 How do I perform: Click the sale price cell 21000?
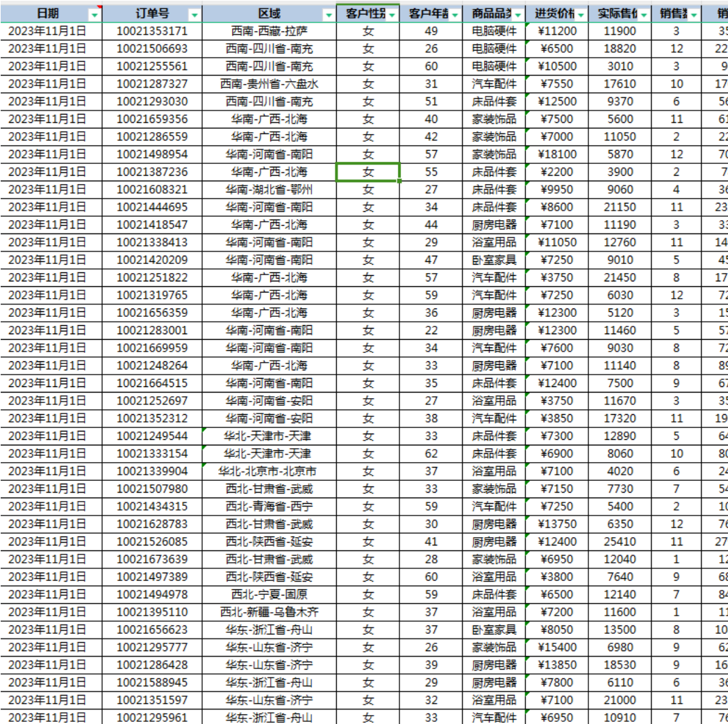(x=620, y=700)
